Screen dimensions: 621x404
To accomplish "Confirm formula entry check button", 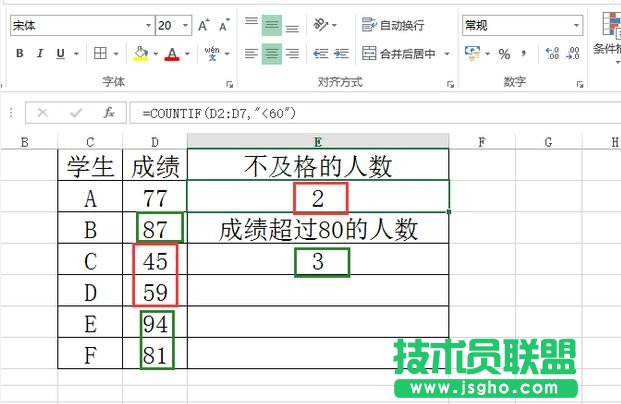I will click(x=76, y=113).
